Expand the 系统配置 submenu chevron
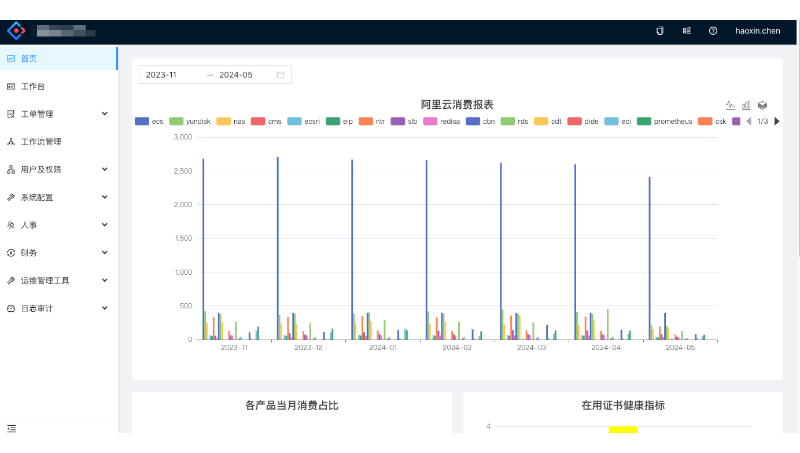Screen dimensions: 800x453 point(105,197)
